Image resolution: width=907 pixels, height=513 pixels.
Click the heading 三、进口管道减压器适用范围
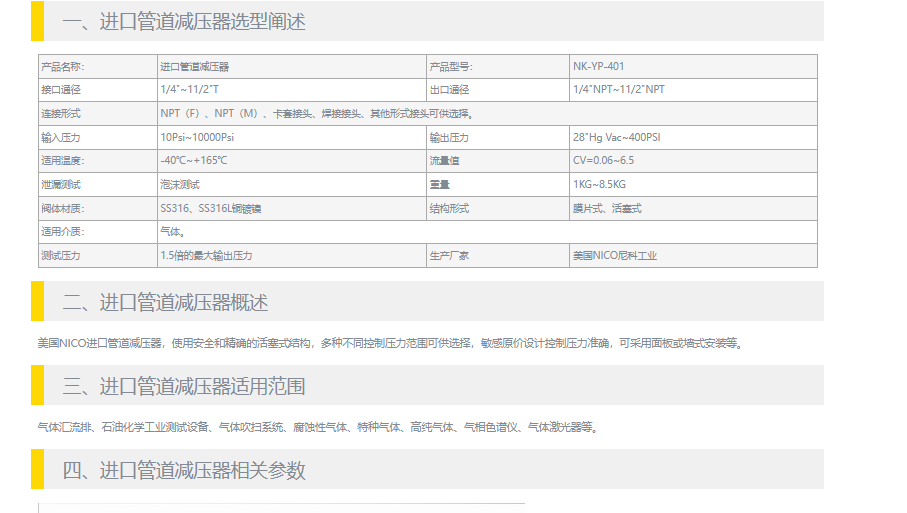click(184, 386)
